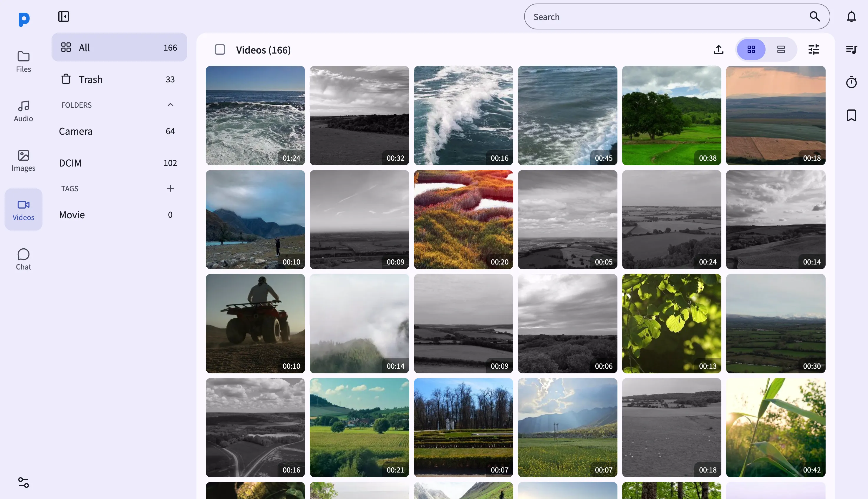Click the FOLDERS section label
The height and width of the screenshot is (499, 868).
pyautogui.click(x=77, y=105)
